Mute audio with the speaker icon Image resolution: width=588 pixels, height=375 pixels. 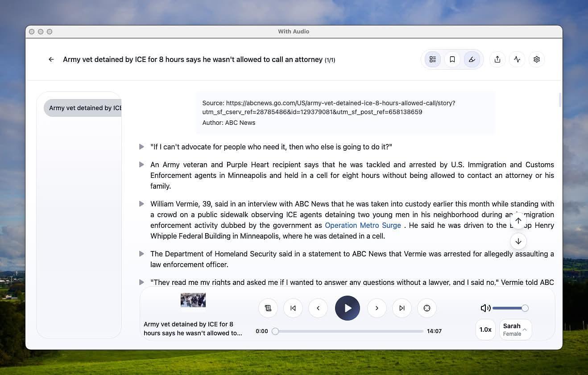(485, 308)
